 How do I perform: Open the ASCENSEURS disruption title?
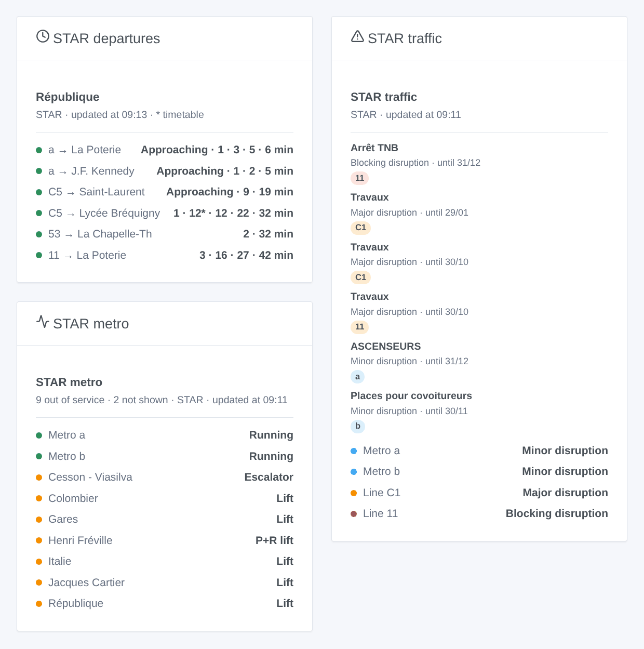tap(386, 347)
